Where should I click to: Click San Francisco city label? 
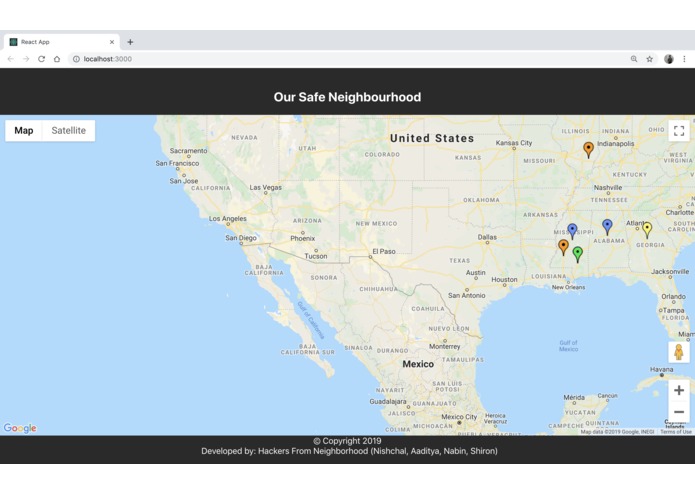177,163
